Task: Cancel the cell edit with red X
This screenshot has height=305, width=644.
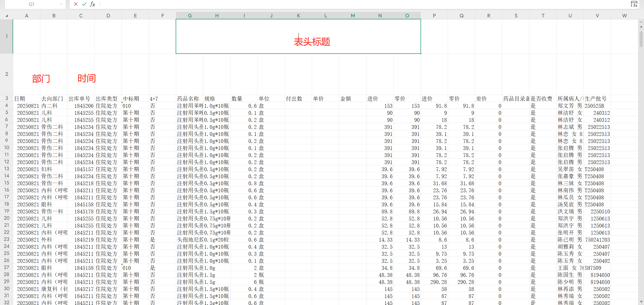Action: click(75, 4)
